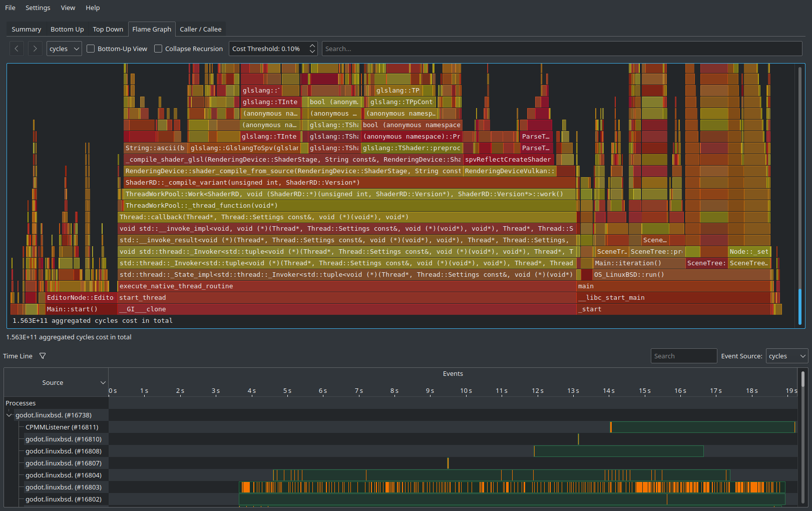Open the Source column header dropdown

click(103, 382)
